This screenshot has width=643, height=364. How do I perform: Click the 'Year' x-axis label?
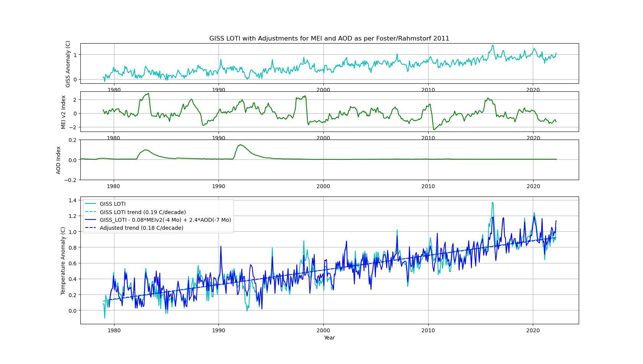329,338
